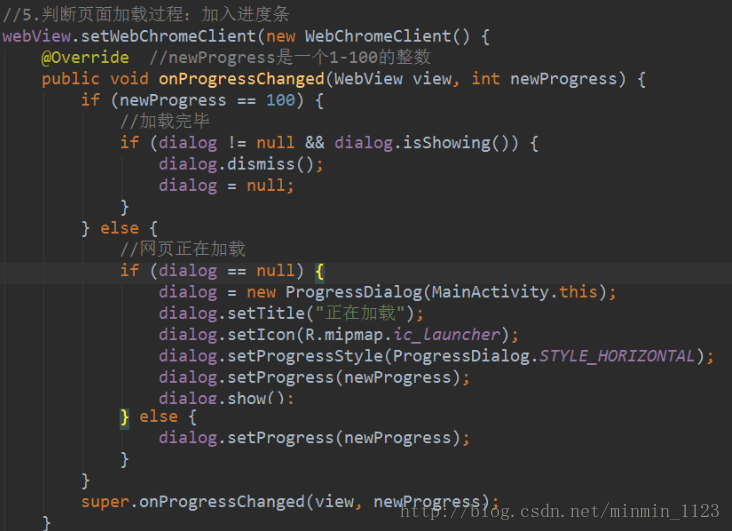Place cursor on the number 100
Image resolution: width=732 pixels, height=531 pixels.
[281, 100]
